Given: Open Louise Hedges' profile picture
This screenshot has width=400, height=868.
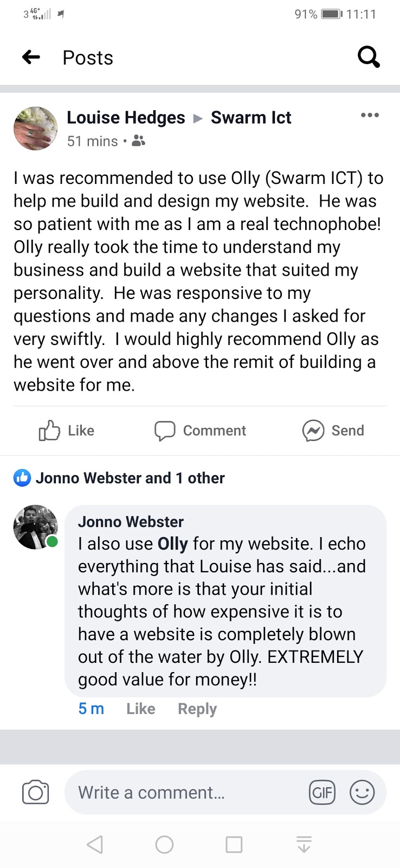Looking at the screenshot, I should pos(35,129).
